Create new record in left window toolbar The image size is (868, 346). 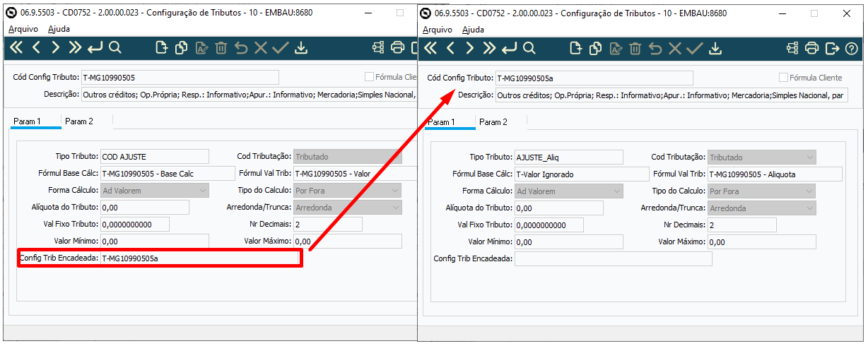pyautogui.click(x=161, y=48)
